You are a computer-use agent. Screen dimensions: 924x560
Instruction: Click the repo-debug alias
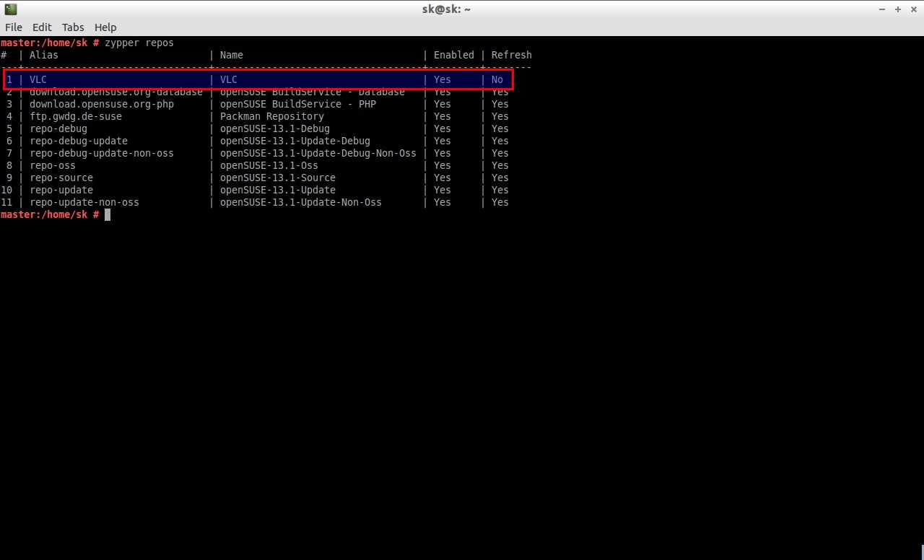pyautogui.click(x=58, y=128)
